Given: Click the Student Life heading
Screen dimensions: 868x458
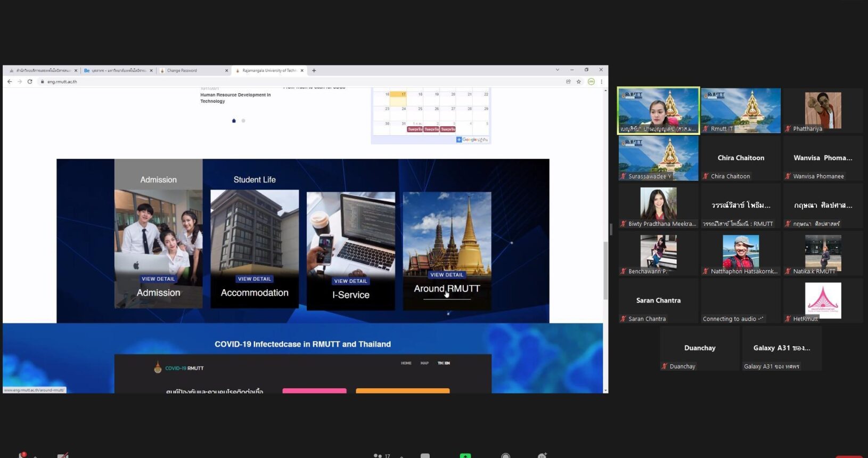Looking at the screenshot, I should (x=255, y=180).
